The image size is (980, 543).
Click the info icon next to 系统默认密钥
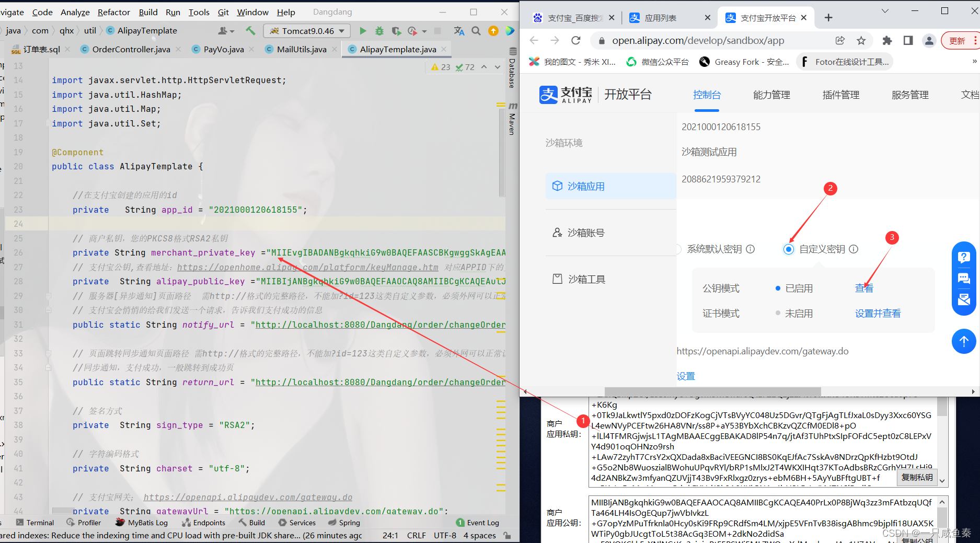[x=750, y=249]
